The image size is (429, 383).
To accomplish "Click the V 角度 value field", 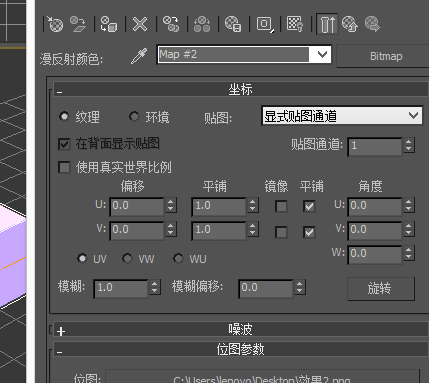I will click(375, 230).
